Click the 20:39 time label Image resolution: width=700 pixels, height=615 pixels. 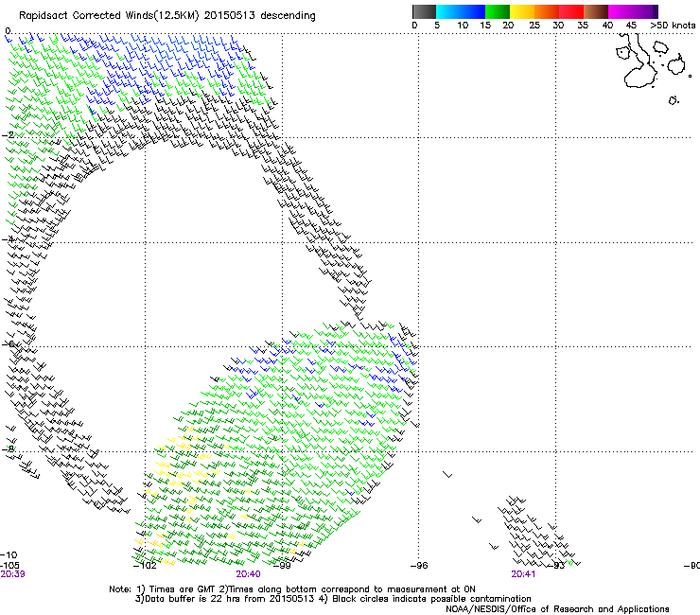(x=12, y=574)
